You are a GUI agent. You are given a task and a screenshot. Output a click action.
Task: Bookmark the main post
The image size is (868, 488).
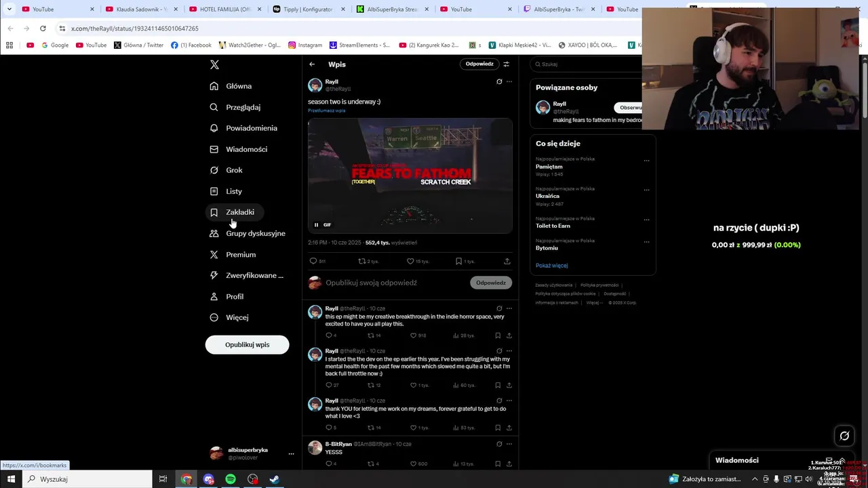459,261
